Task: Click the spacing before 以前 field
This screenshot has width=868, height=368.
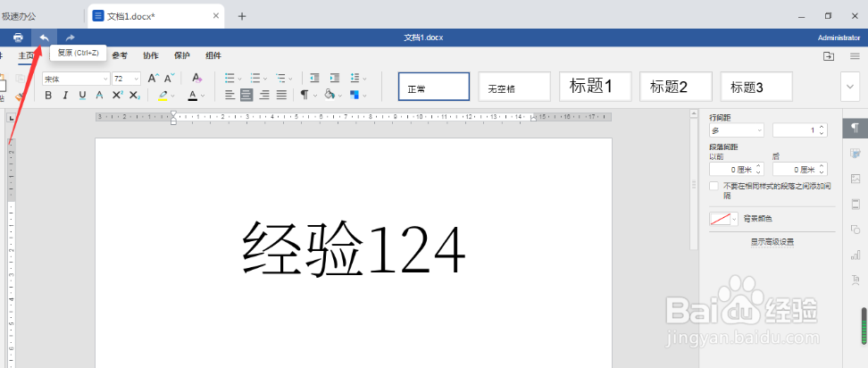Action: (736, 170)
